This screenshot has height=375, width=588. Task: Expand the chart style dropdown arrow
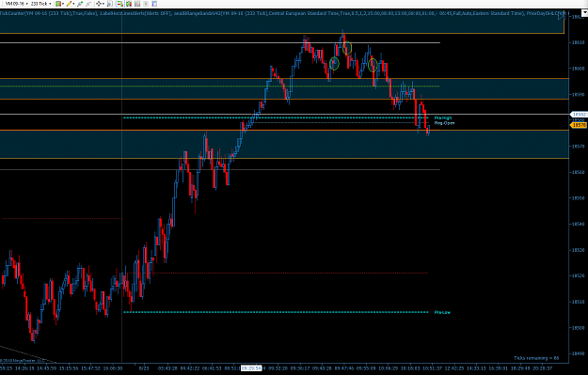pos(63,4)
